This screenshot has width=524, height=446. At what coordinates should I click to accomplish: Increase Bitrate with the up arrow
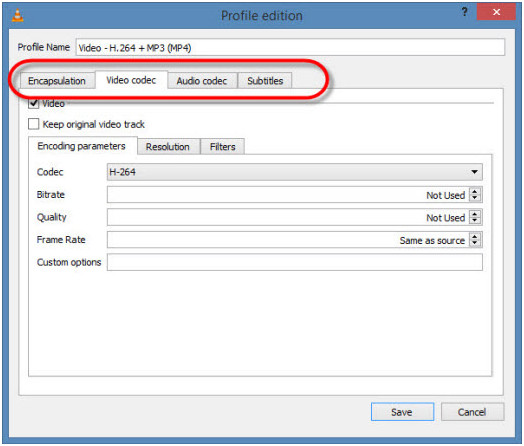tap(475, 191)
